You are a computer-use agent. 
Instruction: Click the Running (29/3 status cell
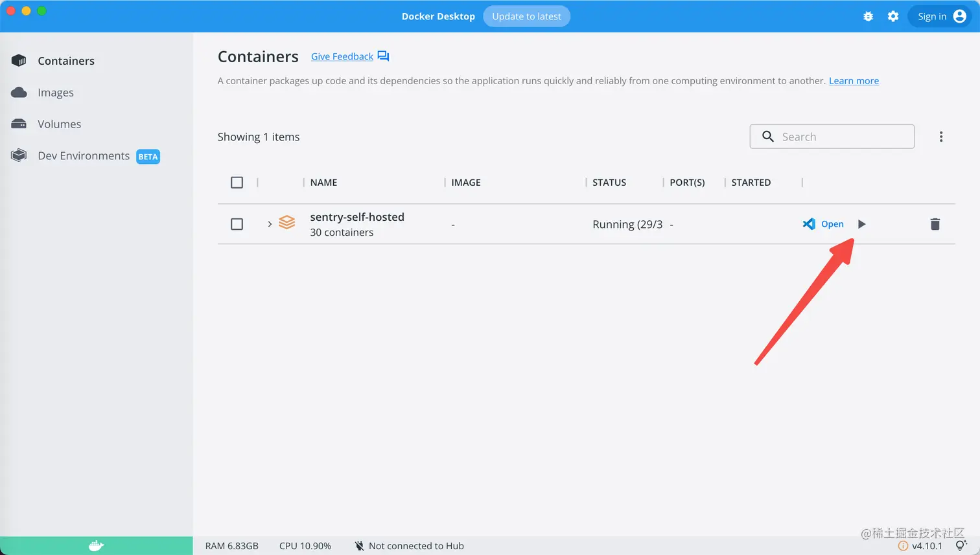click(627, 224)
